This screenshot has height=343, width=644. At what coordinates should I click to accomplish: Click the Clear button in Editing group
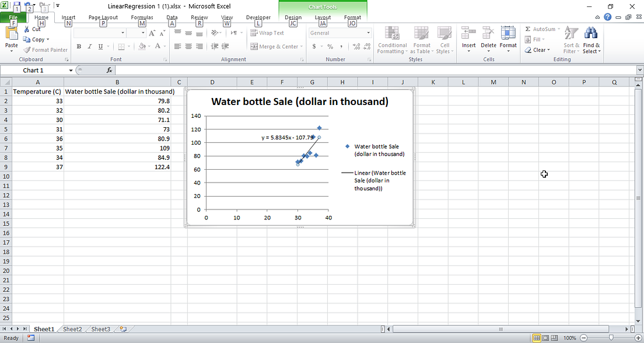tap(537, 50)
